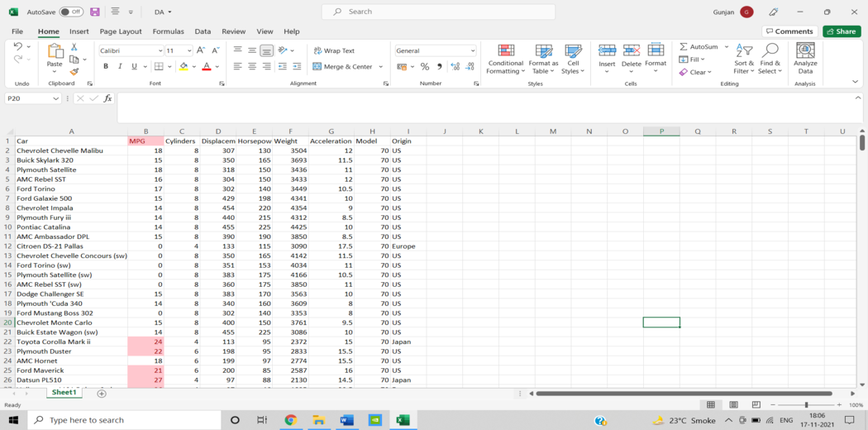
Task: Click the Decrease Decimal icon
Action: [x=470, y=66]
